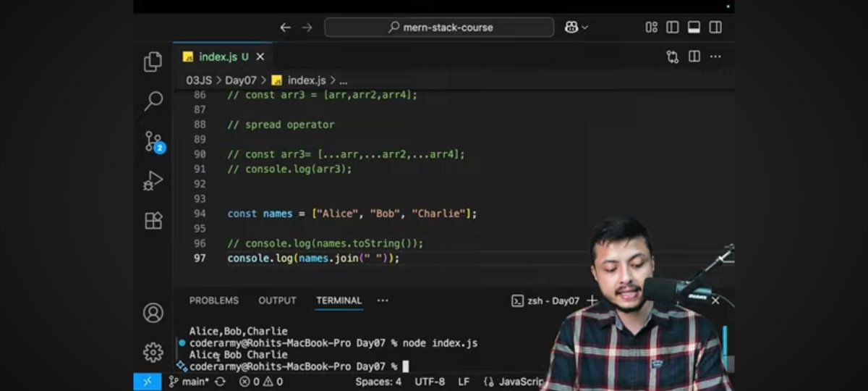
Task: Click the console.log(names.join) code line
Action: click(x=313, y=258)
